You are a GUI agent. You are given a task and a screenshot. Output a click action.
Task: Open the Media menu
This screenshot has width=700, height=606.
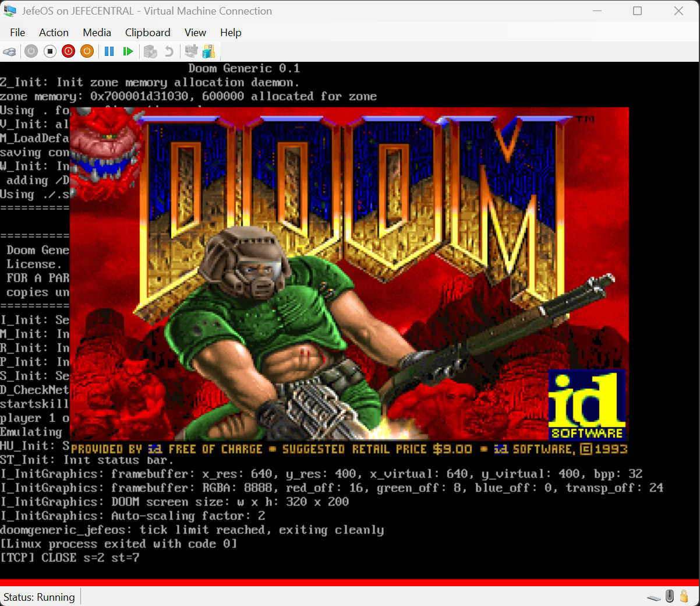point(97,33)
